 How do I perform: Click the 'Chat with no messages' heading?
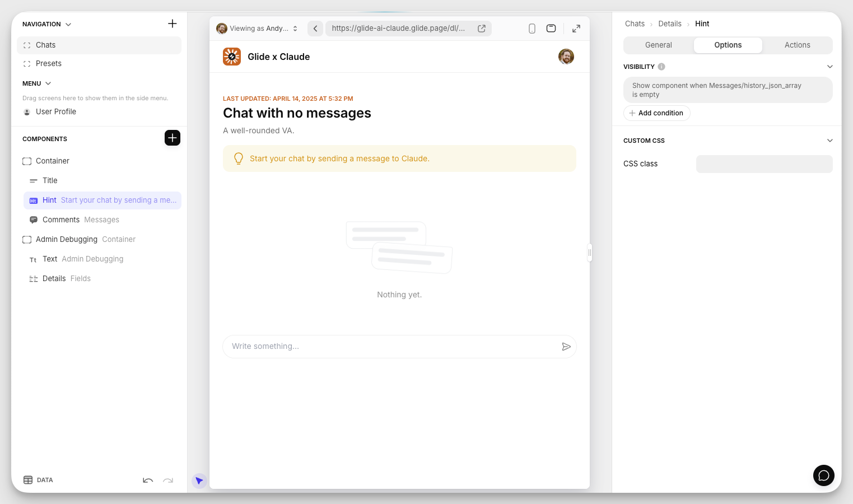coord(297,113)
